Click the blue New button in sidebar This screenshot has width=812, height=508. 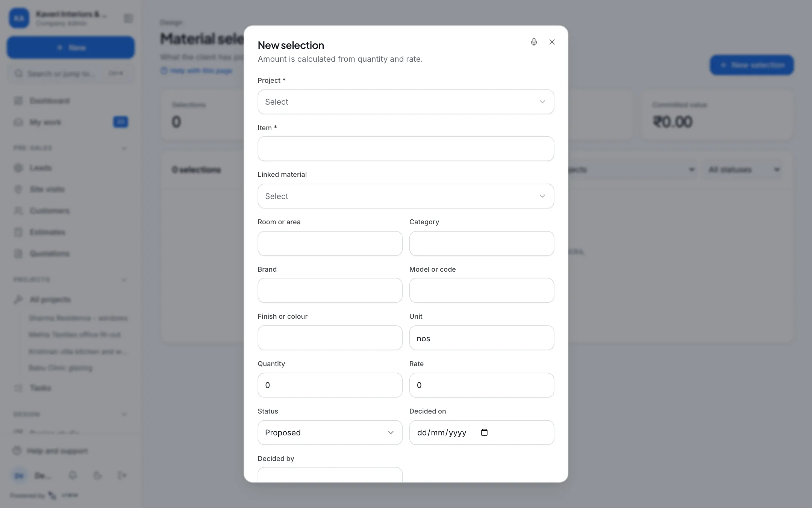71,47
